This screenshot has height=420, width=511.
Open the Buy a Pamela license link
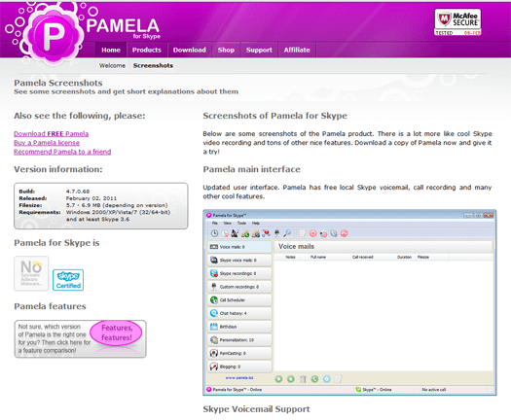[47, 143]
